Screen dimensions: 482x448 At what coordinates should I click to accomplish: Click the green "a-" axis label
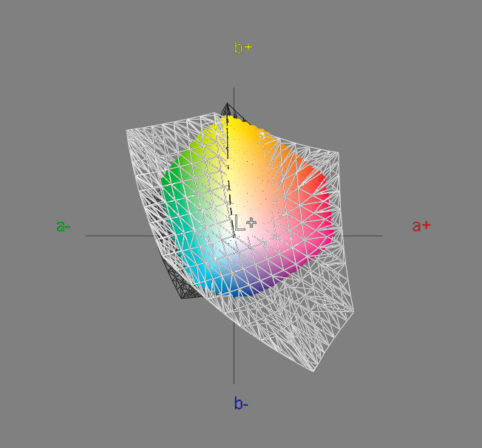pos(64,226)
